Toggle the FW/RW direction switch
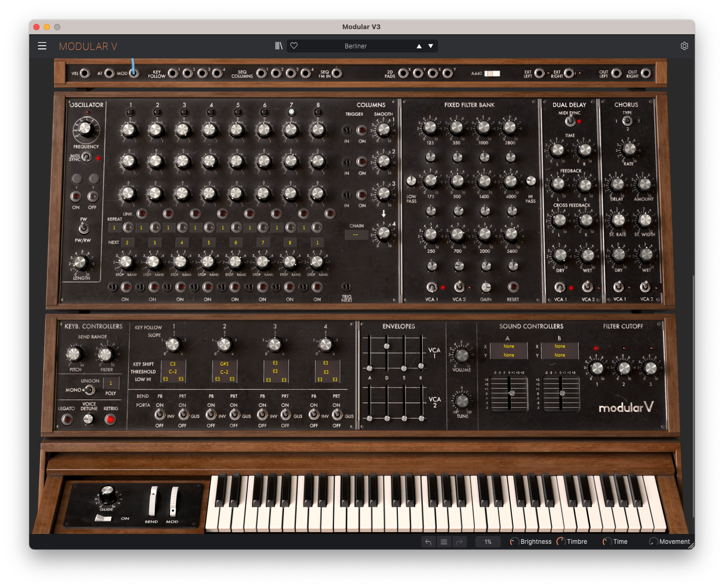The width and height of the screenshot is (724, 588). (83, 228)
